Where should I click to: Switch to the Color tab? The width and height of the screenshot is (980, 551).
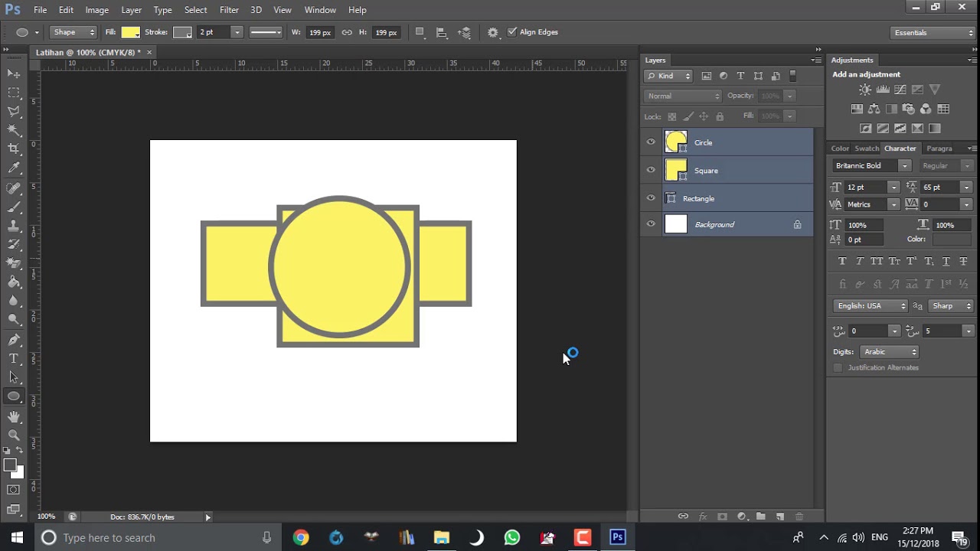pos(840,148)
